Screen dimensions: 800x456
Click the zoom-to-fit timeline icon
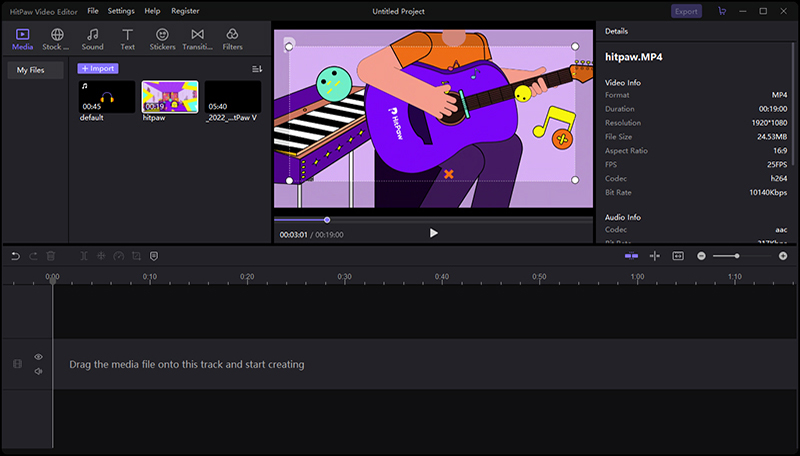click(678, 256)
